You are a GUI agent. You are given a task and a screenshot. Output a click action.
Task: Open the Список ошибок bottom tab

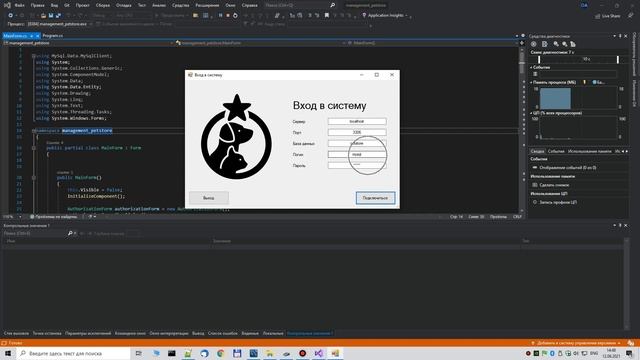point(222,333)
